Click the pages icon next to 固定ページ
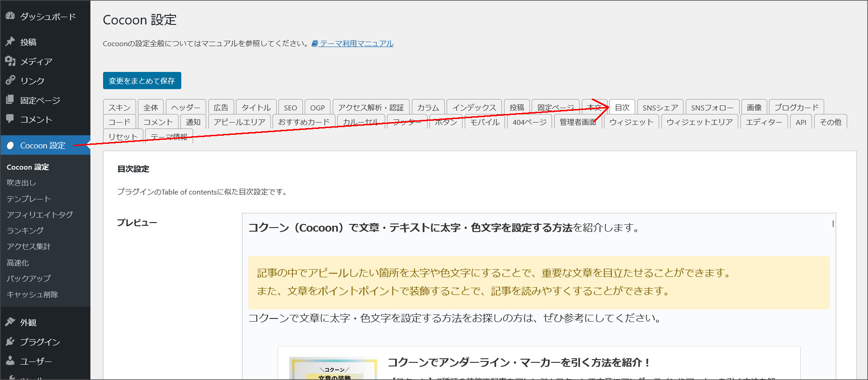The height and width of the screenshot is (380, 868). pos(10,100)
